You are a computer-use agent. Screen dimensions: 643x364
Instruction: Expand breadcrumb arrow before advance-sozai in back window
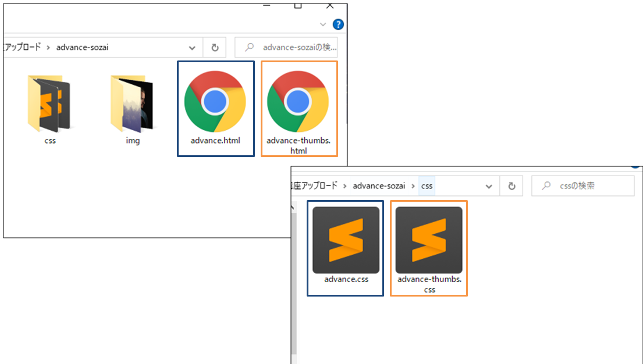click(48, 48)
